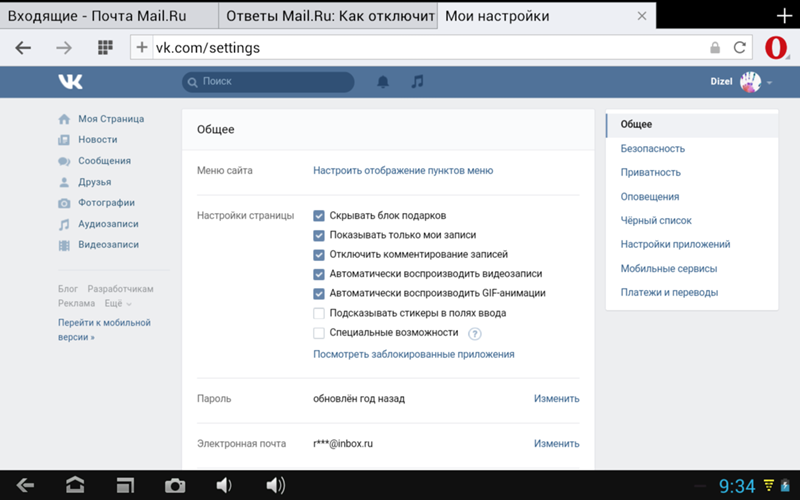Open the browser speed dial grid icon
The image size is (800, 500).
point(105,47)
